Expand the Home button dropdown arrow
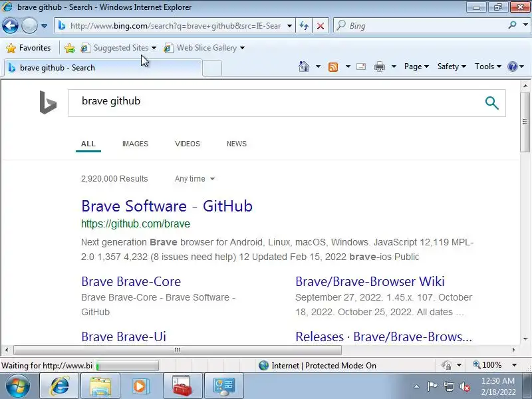The width and height of the screenshot is (532, 399). tap(318, 66)
